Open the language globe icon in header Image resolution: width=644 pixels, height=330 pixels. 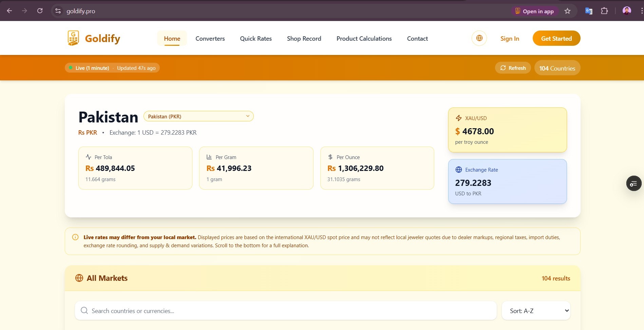point(479,38)
